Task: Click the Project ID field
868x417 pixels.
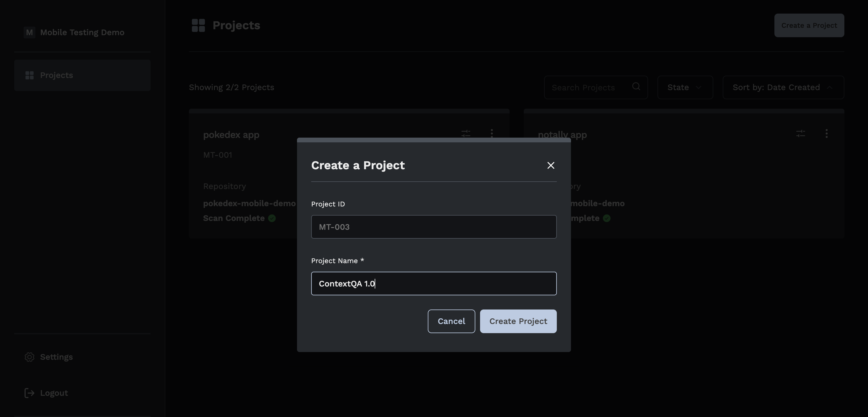Action: (434, 227)
